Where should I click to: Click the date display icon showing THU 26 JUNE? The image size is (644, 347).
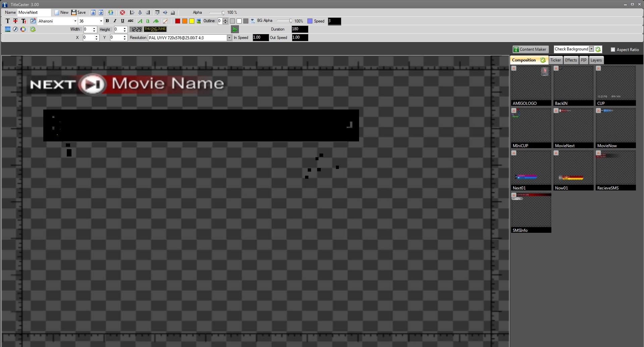155,29
